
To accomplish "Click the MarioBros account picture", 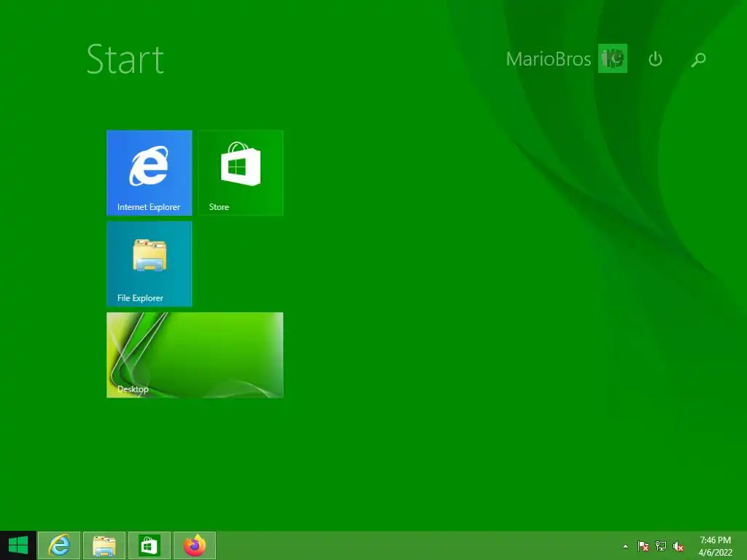I will [613, 58].
